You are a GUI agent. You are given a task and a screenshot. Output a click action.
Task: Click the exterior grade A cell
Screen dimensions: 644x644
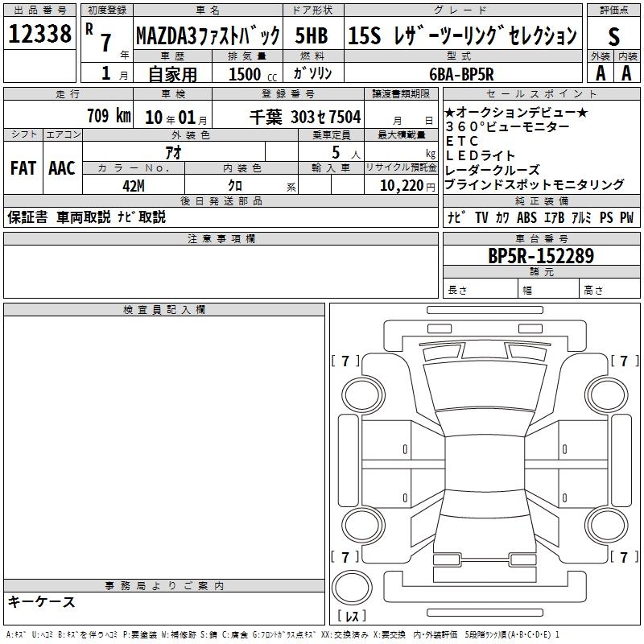click(600, 72)
